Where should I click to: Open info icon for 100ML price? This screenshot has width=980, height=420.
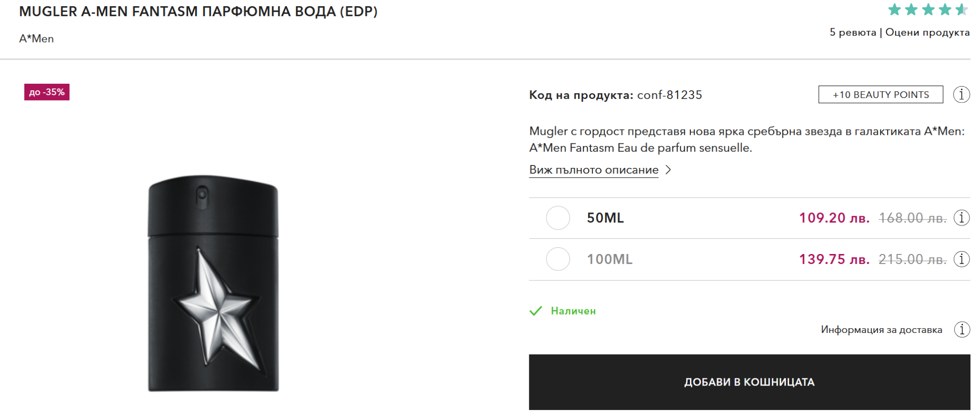tap(961, 259)
